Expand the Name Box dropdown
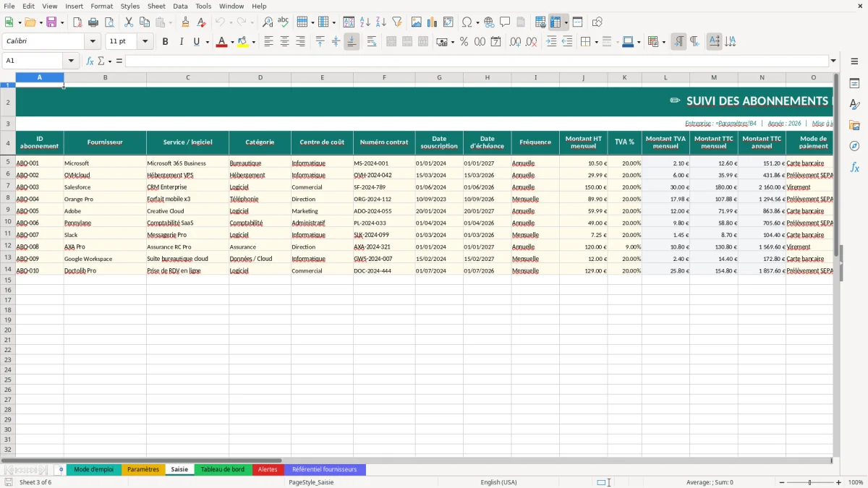This screenshot has height=488, width=868. pos(71,61)
